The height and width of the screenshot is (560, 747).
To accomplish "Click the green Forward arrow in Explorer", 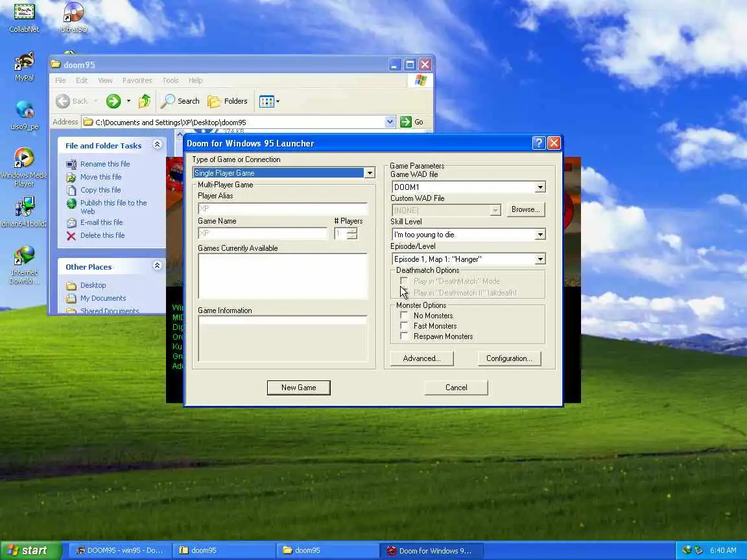I will coord(113,101).
